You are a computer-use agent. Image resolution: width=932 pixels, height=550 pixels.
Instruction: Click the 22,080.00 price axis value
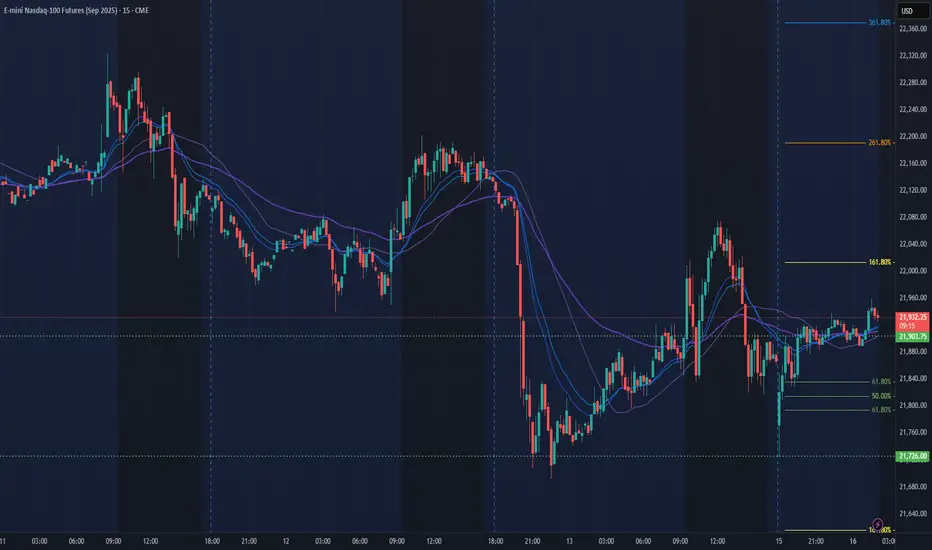pos(913,217)
